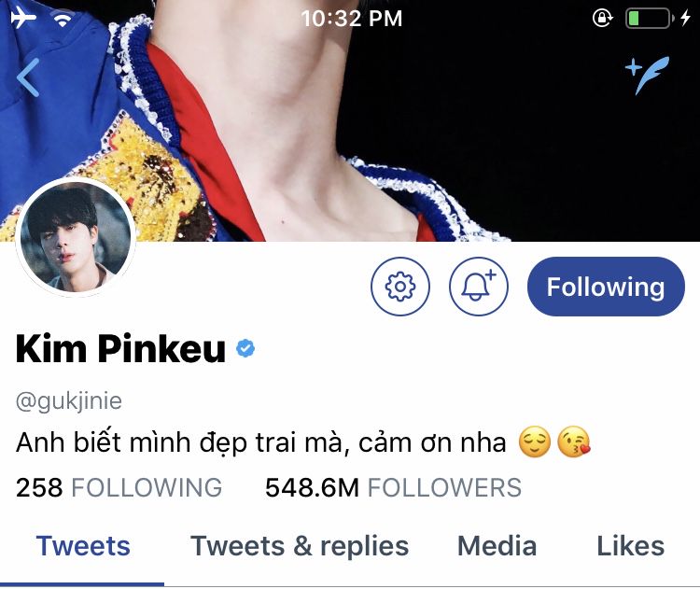This screenshot has height=589, width=700.
Task: Open the round profile picture
Action: (76, 237)
